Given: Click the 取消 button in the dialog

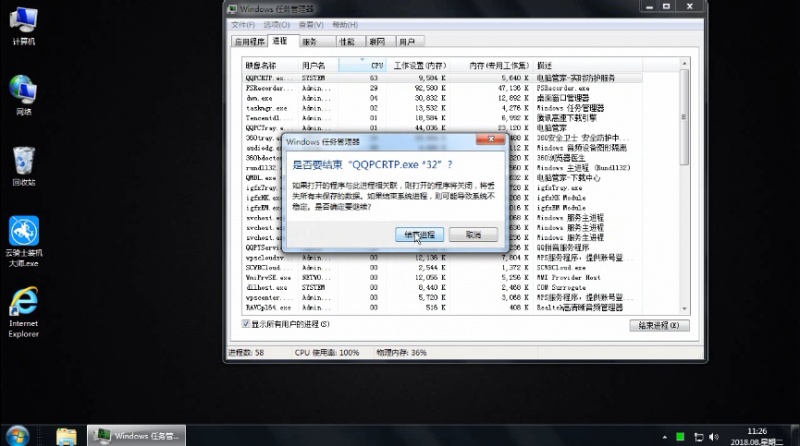Looking at the screenshot, I should point(473,235).
